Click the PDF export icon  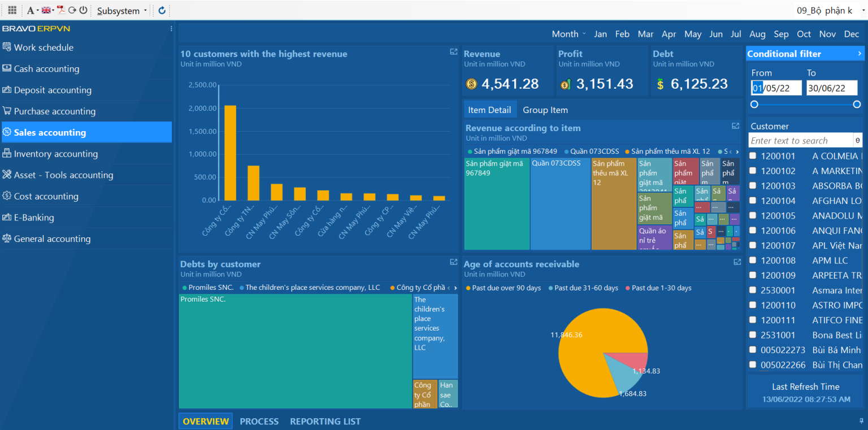[60, 10]
